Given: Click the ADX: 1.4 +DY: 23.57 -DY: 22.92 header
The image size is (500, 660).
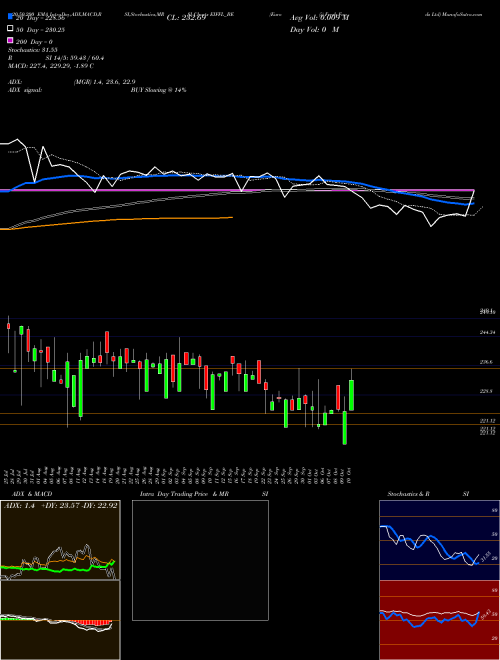Looking at the screenshot, I should (x=61, y=505).
